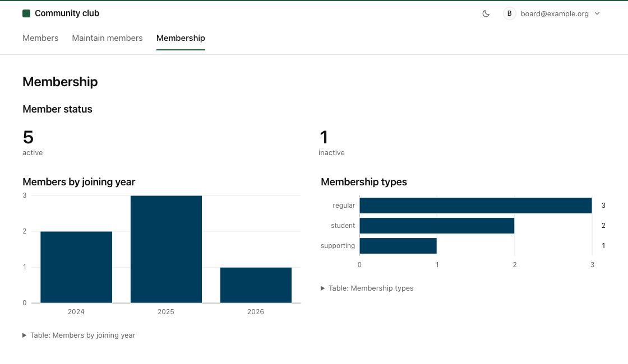Click the Member status heading
Viewport: 628px width, 364px height.
57,109
